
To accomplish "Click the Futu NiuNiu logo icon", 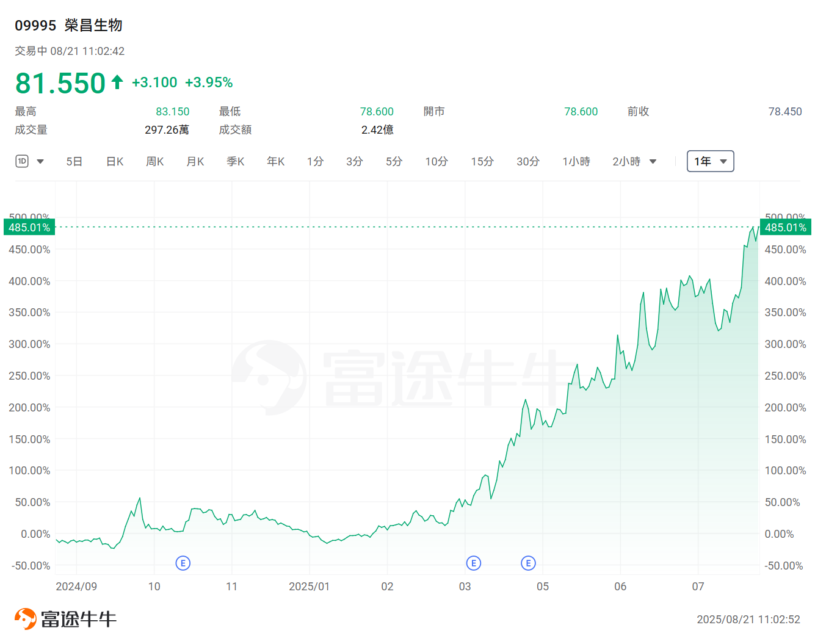I will tap(24, 618).
